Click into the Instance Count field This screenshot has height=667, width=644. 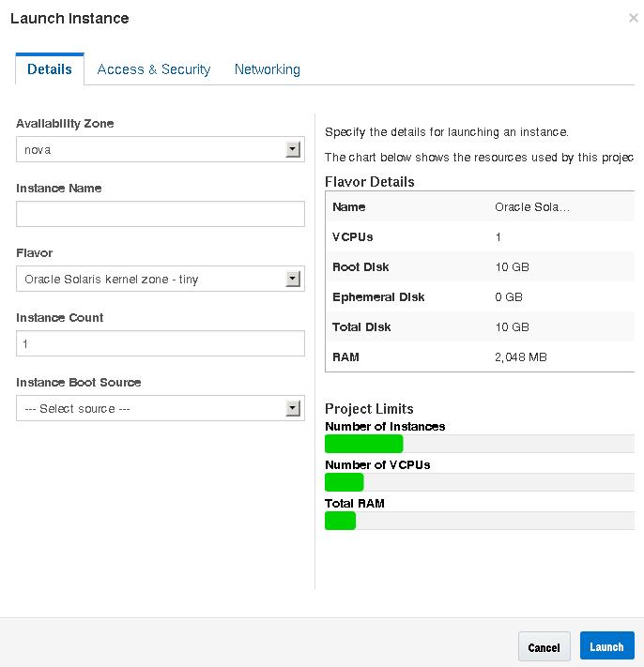point(160,343)
